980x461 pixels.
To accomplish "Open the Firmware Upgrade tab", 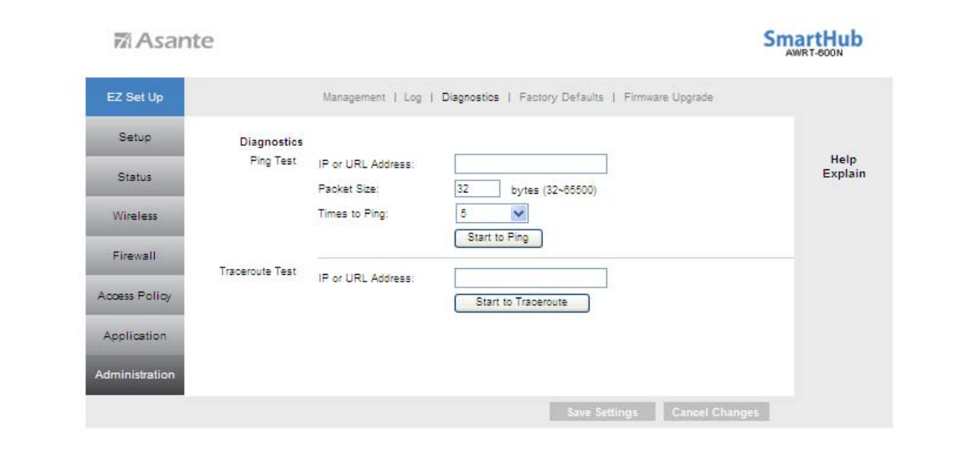I will point(668,97).
